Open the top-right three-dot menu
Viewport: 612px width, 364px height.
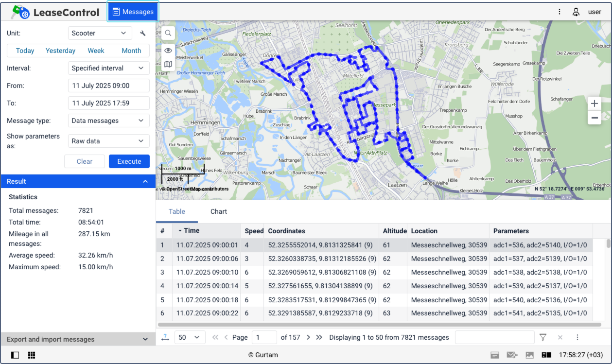click(560, 12)
